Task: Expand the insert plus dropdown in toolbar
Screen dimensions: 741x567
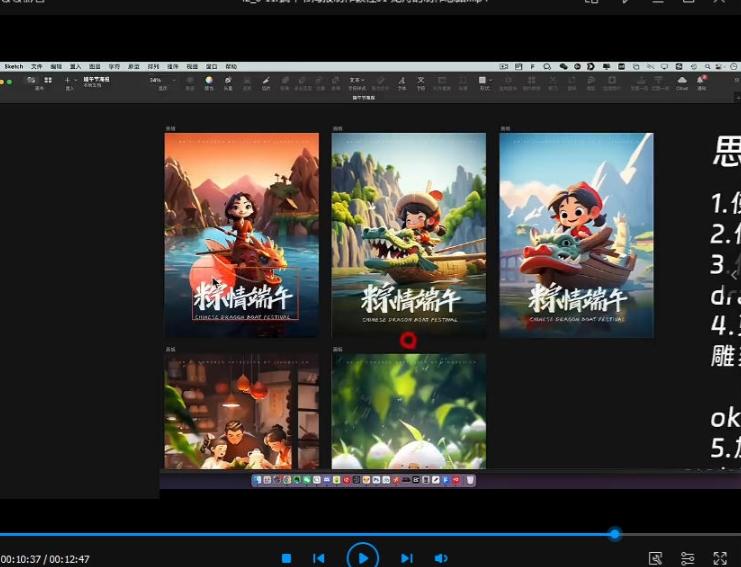Action: (70, 80)
